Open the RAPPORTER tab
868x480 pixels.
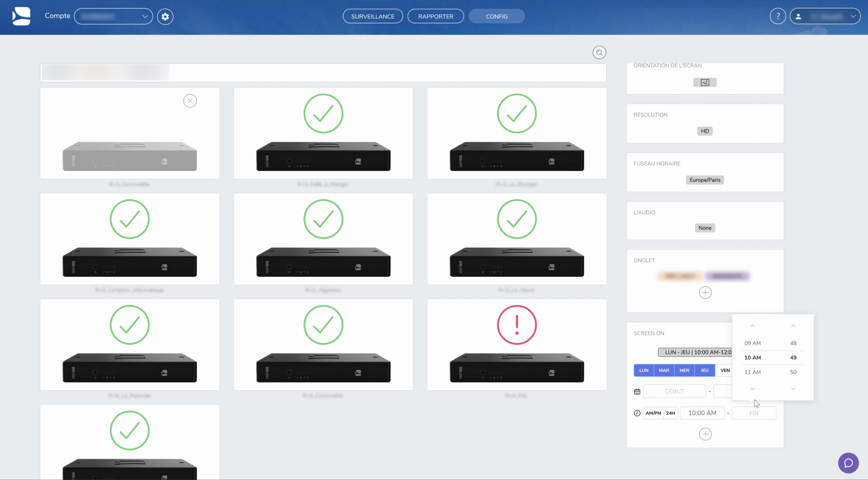click(435, 17)
